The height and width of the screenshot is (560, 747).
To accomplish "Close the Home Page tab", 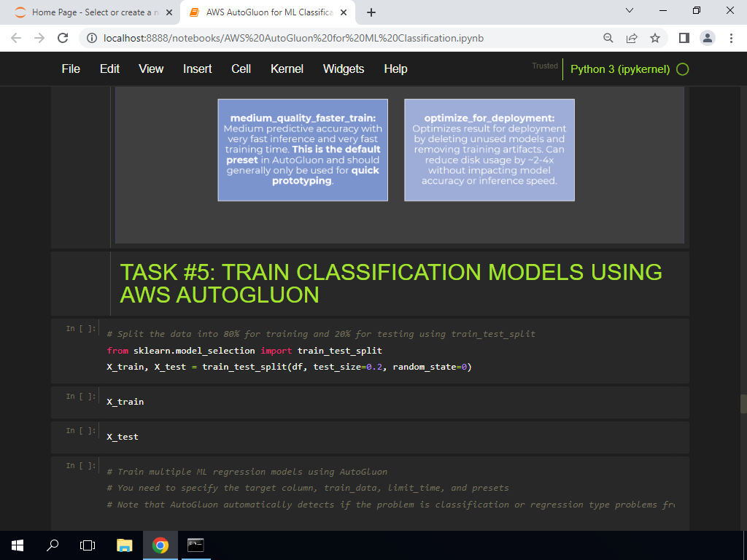I will (x=169, y=13).
